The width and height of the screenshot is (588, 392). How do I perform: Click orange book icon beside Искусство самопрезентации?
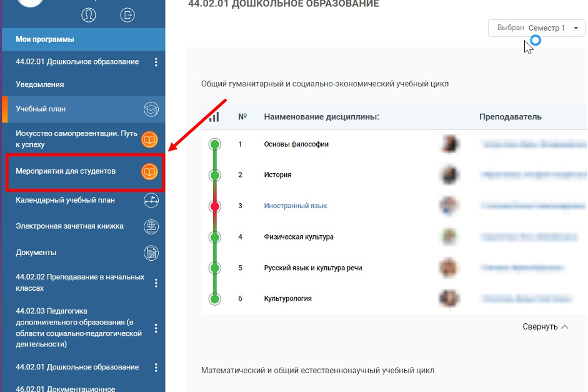[x=149, y=140]
